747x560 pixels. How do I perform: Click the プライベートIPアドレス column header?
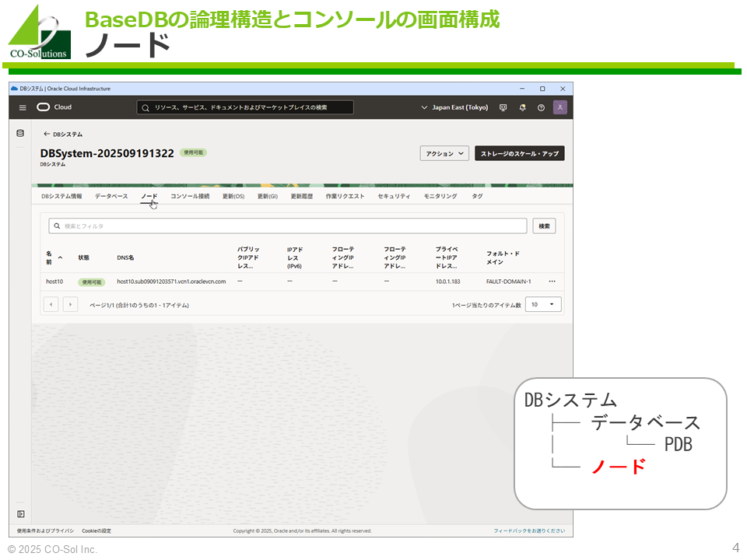point(447,257)
